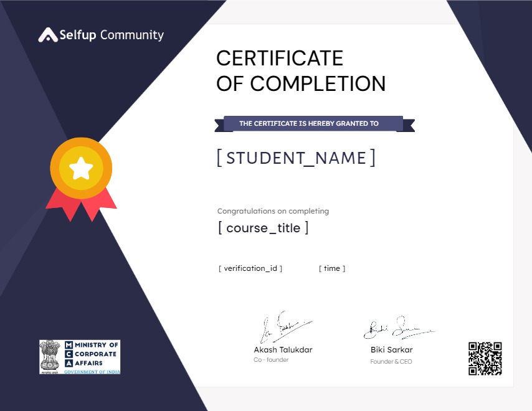Click Biki Sarkar's signature

coord(399,328)
